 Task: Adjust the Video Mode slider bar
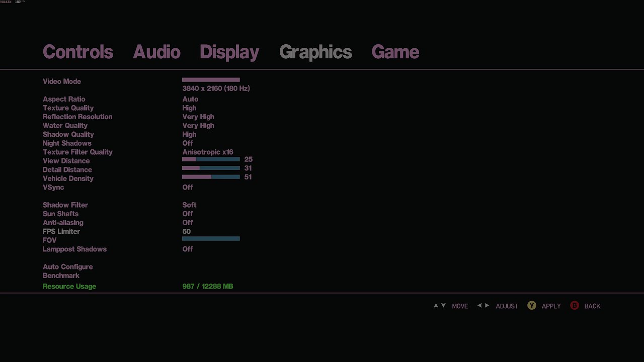(x=211, y=79)
